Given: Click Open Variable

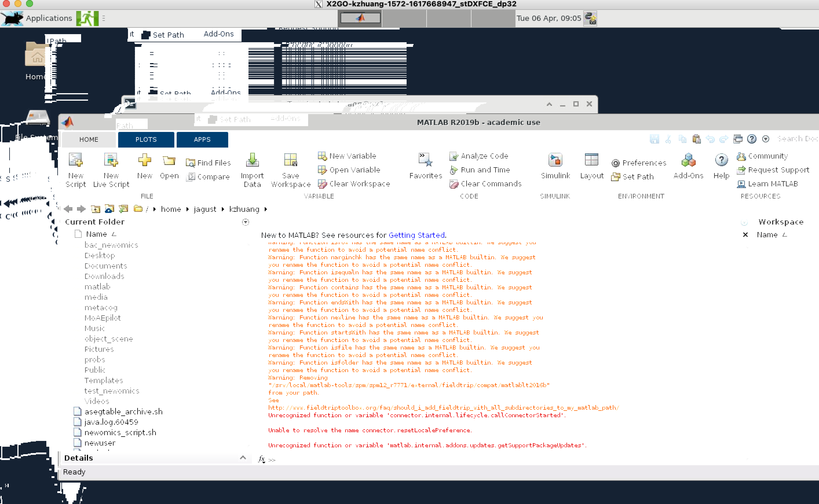Looking at the screenshot, I should point(349,170).
